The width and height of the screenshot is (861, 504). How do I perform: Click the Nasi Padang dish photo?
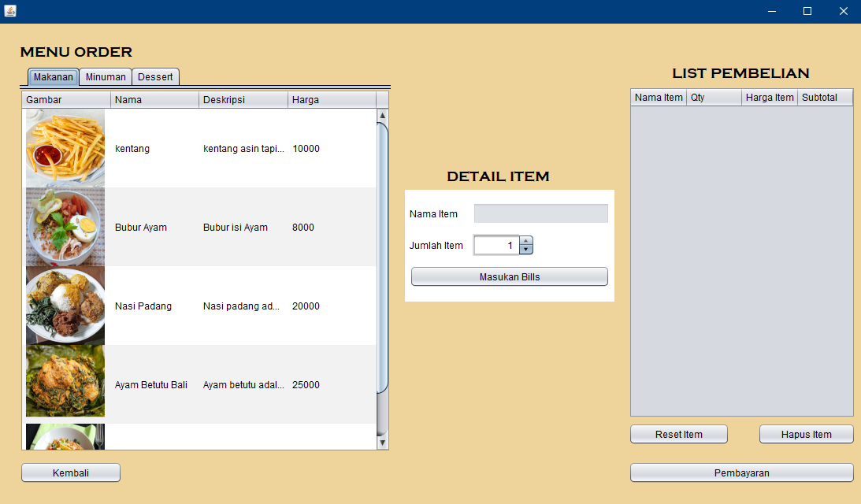point(65,306)
